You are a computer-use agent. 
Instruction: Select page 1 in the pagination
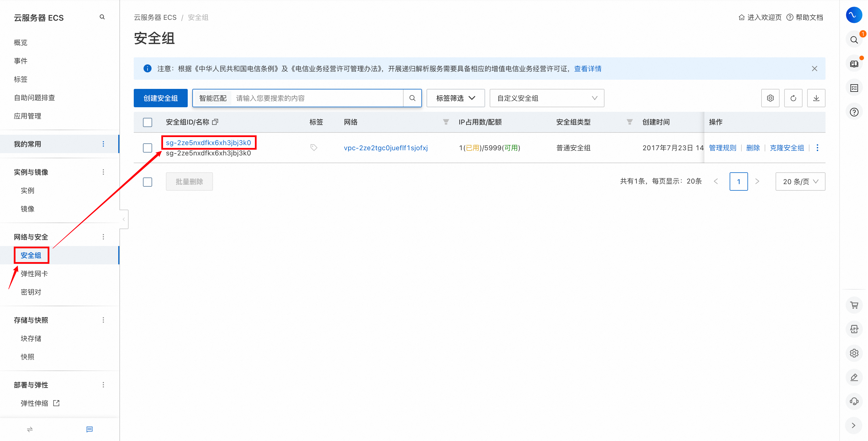[738, 182]
